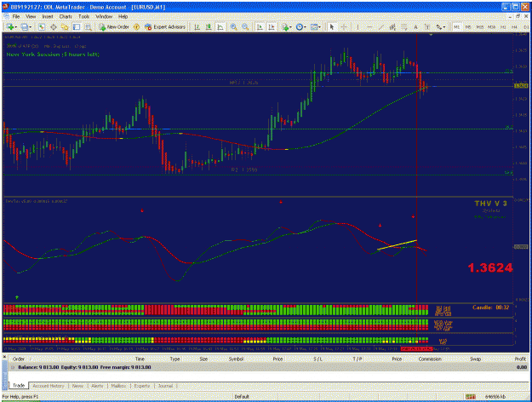Select the vertical line drawing tool

pos(358,26)
